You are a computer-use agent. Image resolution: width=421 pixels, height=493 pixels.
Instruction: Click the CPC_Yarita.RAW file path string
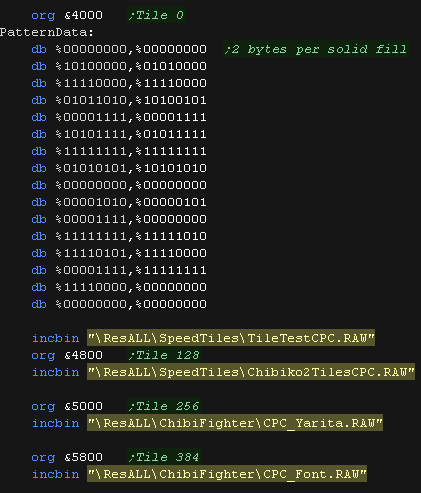[x=235, y=423]
